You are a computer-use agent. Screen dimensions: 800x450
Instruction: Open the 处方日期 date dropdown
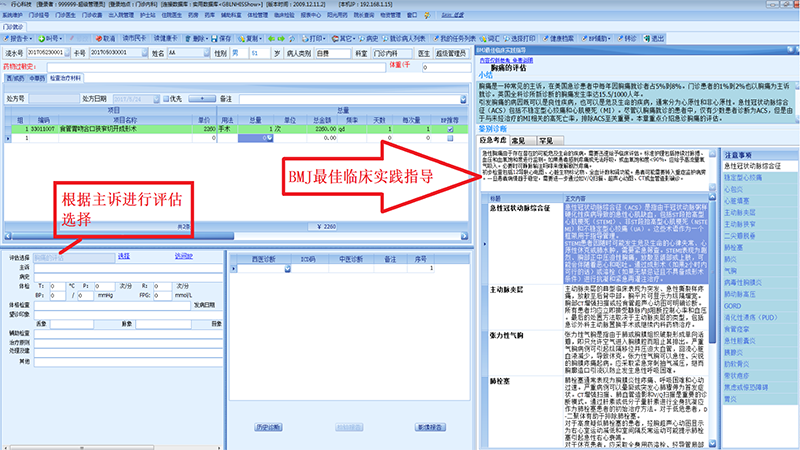click(156, 99)
